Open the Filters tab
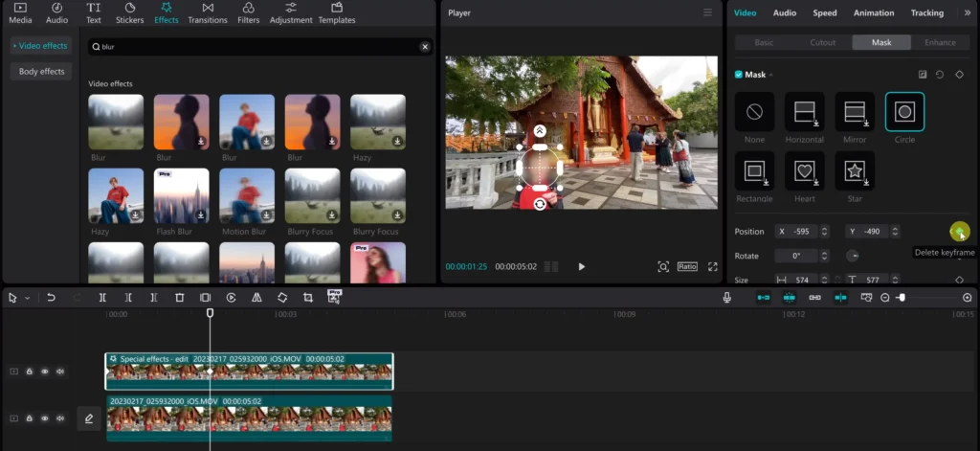This screenshot has width=980, height=451. tap(248, 13)
